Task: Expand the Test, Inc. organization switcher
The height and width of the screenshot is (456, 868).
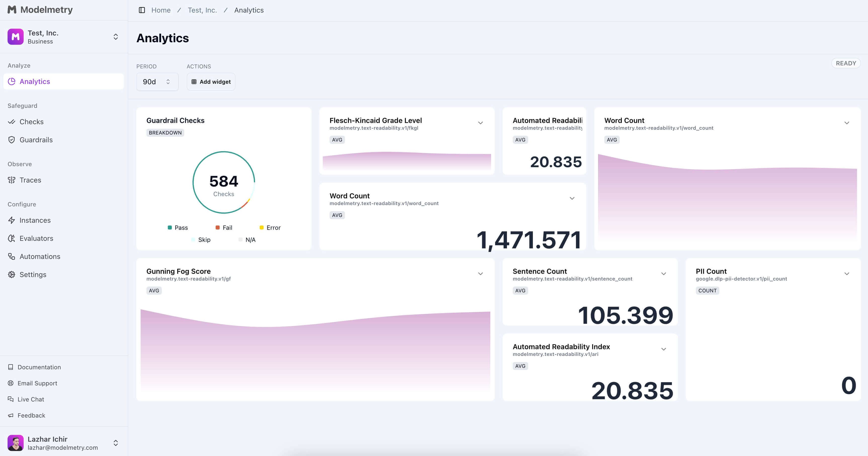Action: [115, 37]
